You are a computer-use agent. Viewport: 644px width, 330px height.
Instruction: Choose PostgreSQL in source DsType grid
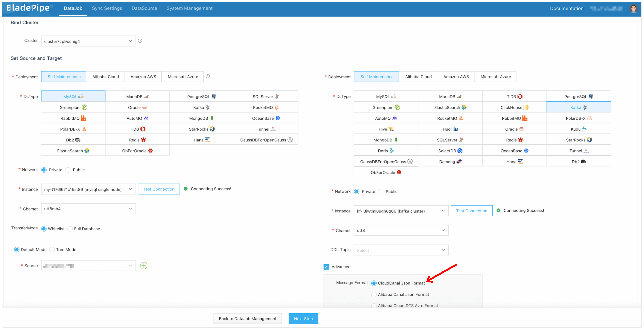click(x=201, y=97)
